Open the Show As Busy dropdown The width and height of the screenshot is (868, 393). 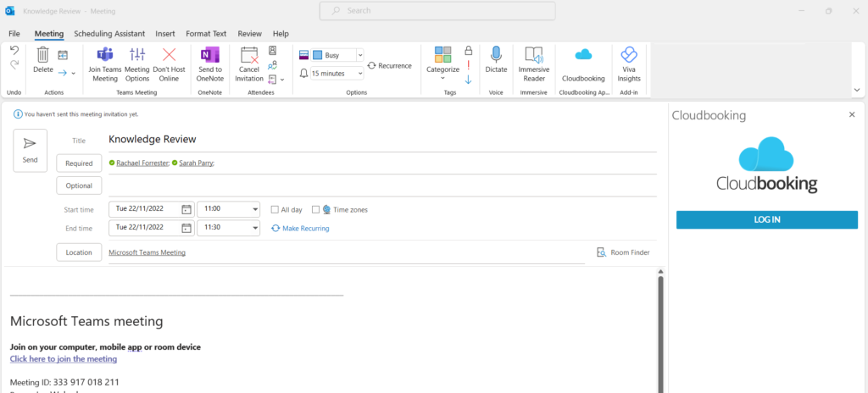point(359,55)
